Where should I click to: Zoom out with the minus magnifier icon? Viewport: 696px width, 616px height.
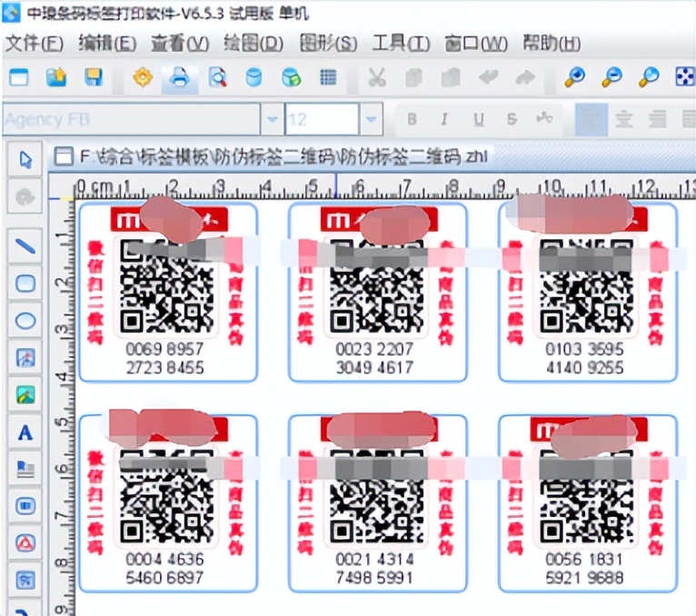[612, 77]
